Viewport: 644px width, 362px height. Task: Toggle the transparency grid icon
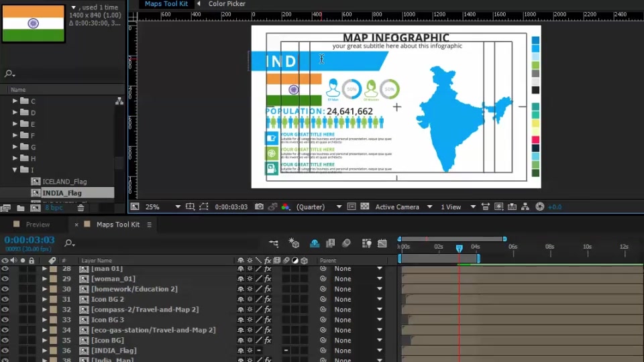pyautogui.click(x=365, y=207)
